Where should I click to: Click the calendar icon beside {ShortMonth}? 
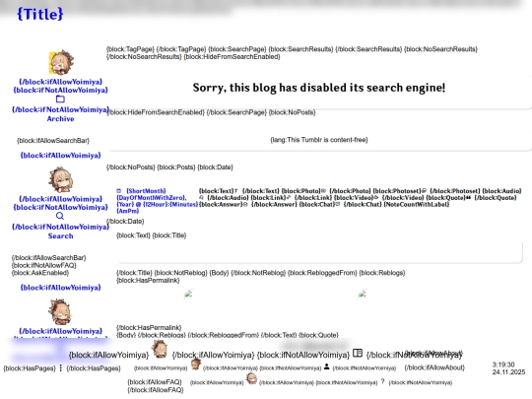coord(119,191)
